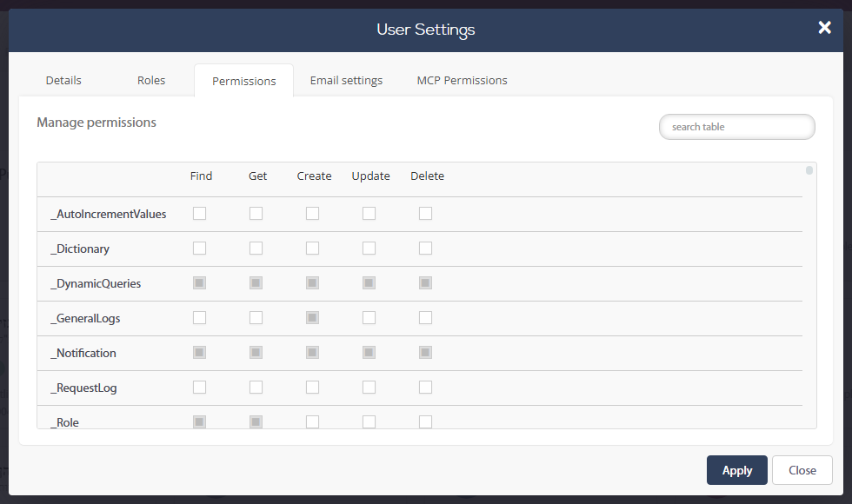The width and height of the screenshot is (852, 504).
Task: Check Update permission for _Dictionary
Action: pyautogui.click(x=369, y=249)
